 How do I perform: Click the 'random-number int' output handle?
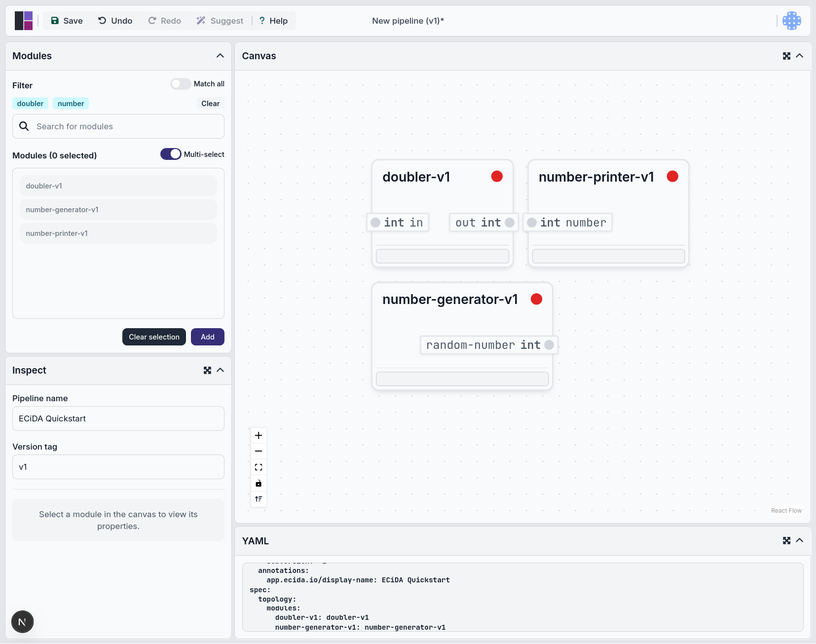click(549, 345)
